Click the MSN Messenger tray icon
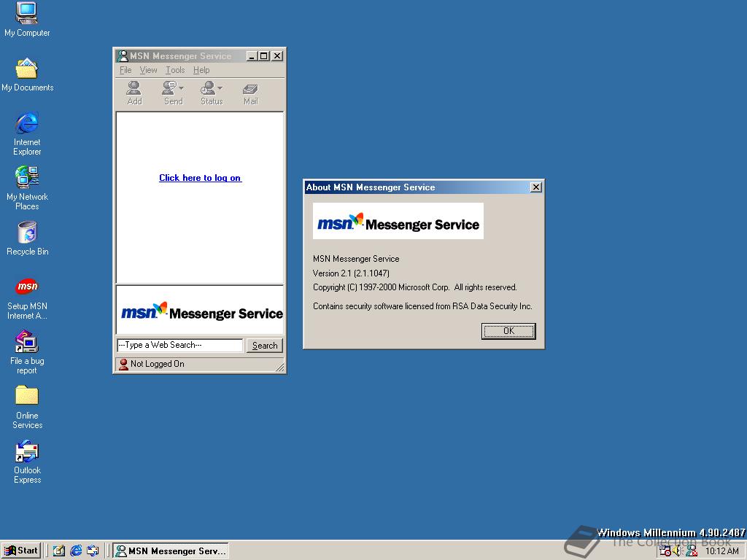Viewport: 747px width, 560px height. click(692, 551)
